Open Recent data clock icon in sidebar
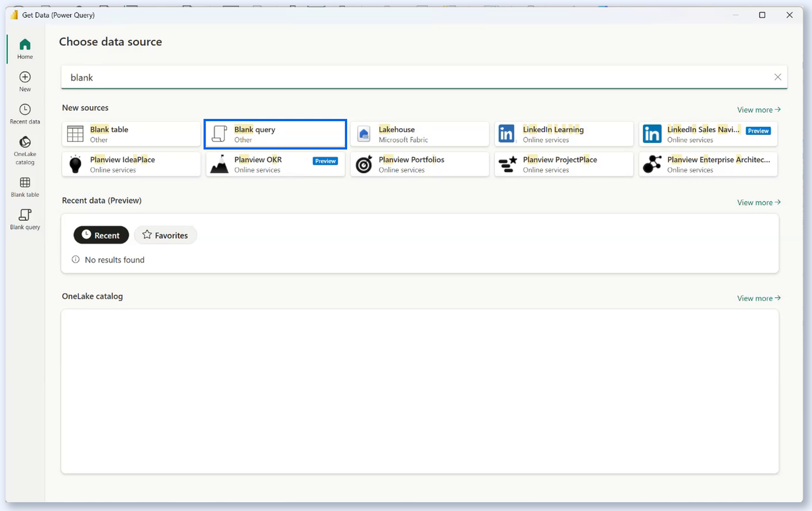 tap(25, 110)
